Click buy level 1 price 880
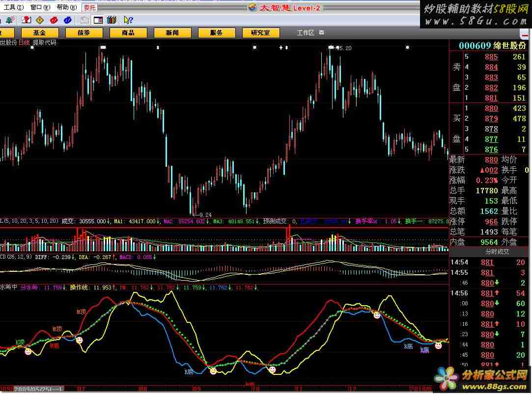This screenshot has width=532, height=394. pos(491,108)
